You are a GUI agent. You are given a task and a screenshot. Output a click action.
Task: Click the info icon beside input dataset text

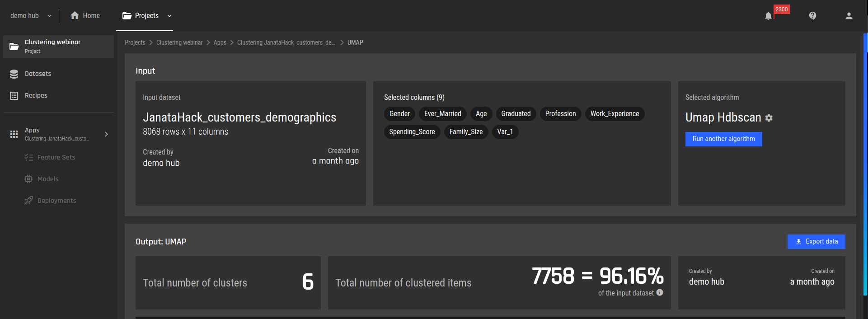(660, 292)
